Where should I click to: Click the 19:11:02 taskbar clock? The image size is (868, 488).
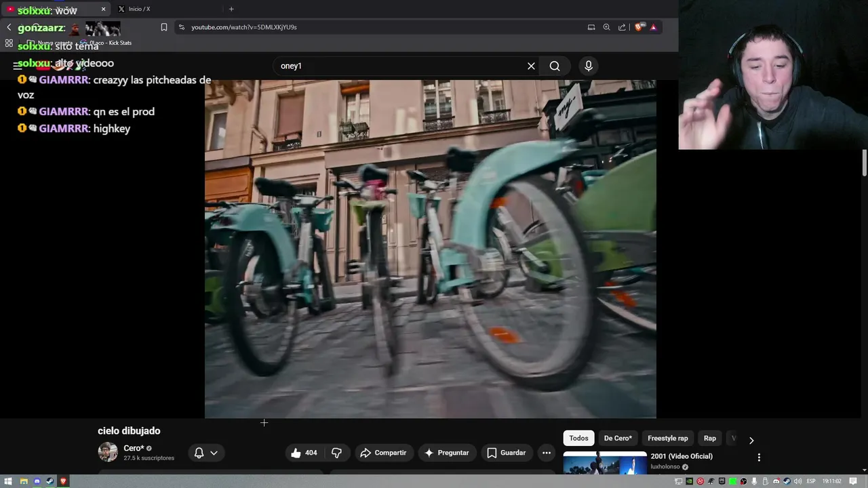coord(831,481)
